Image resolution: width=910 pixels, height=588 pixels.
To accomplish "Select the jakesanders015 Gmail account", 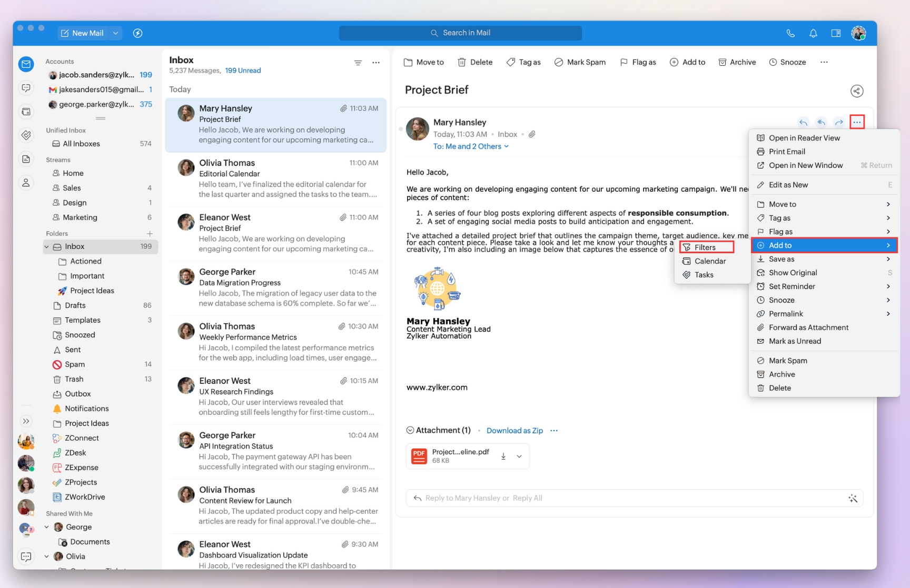I will [x=100, y=89].
